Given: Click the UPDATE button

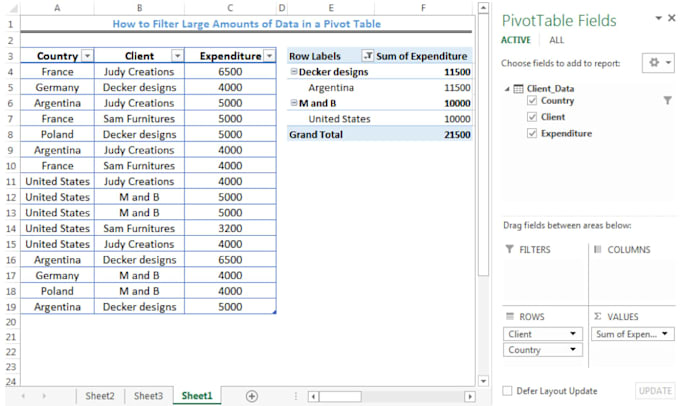Looking at the screenshot, I should pyautogui.click(x=654, y=390).
